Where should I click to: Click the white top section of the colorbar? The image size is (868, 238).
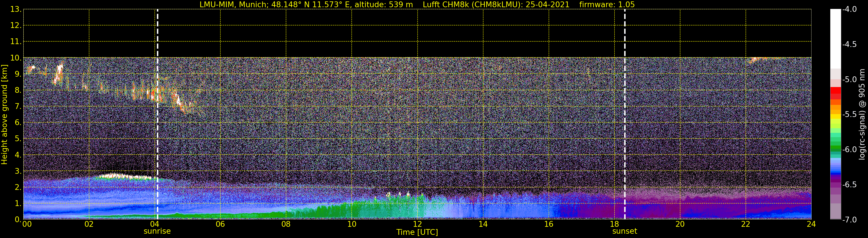pyautogui.click(x=835, y=37)
